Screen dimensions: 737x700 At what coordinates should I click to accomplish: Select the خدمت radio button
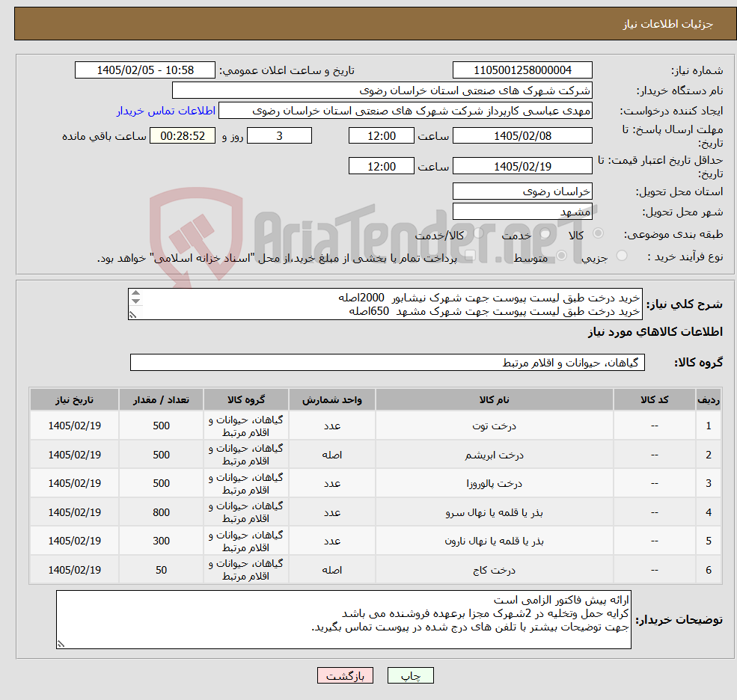(x=545, y=233)
